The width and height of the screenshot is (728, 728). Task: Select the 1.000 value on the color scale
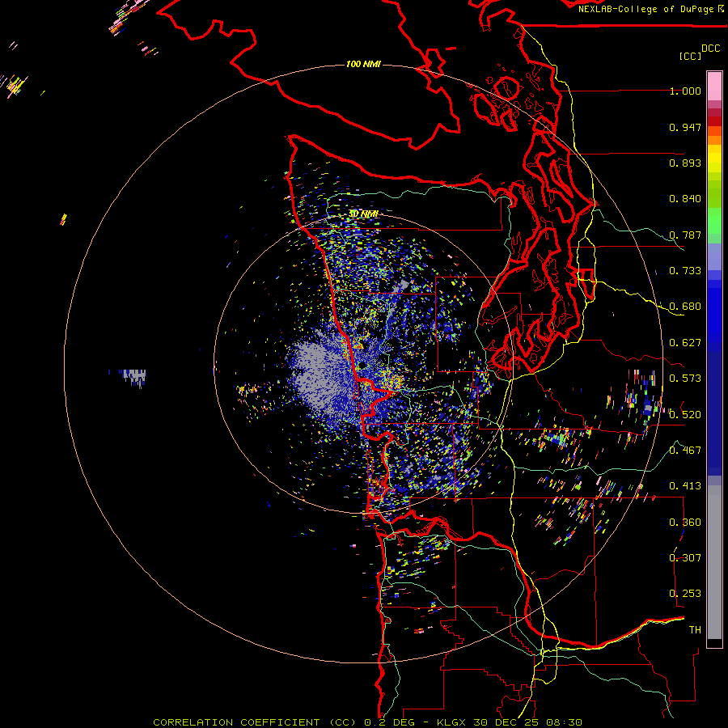pyautogui.click(x=685, y=91)
